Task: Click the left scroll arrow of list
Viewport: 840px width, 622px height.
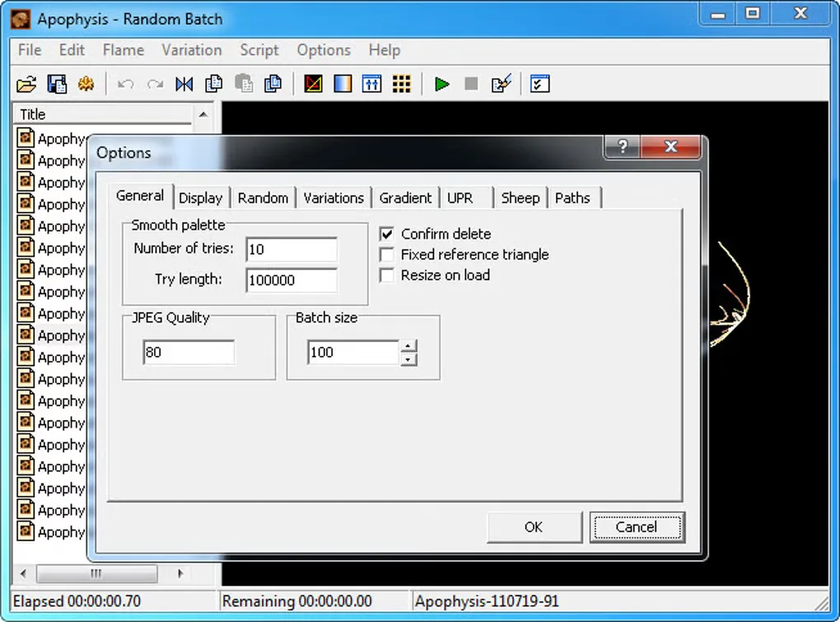Action: tap(23, 573)
